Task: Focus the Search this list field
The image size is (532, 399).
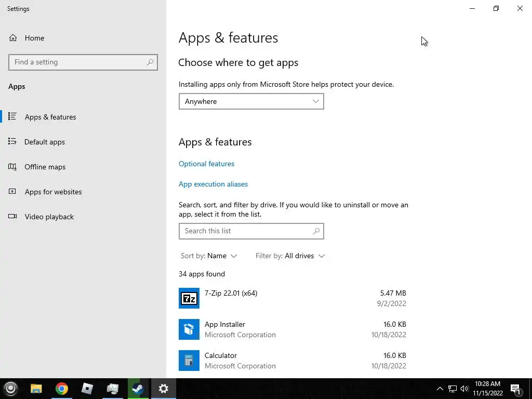Action: point(251,231)
